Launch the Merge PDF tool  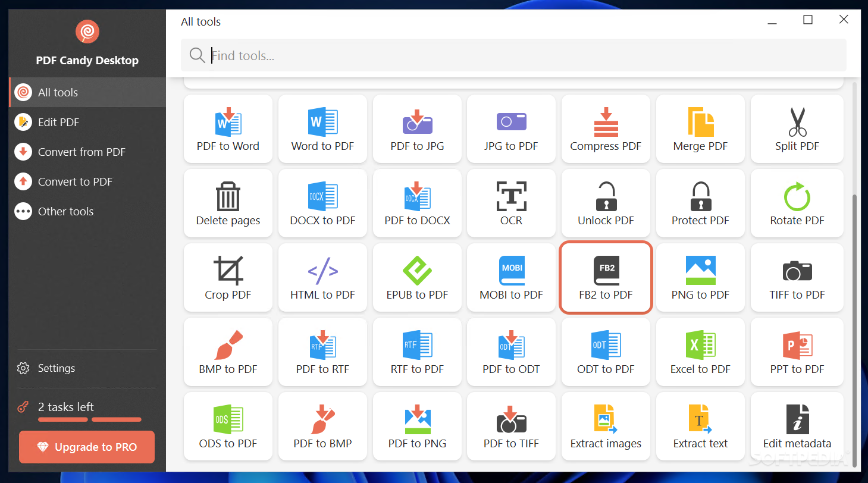(700, 129)
